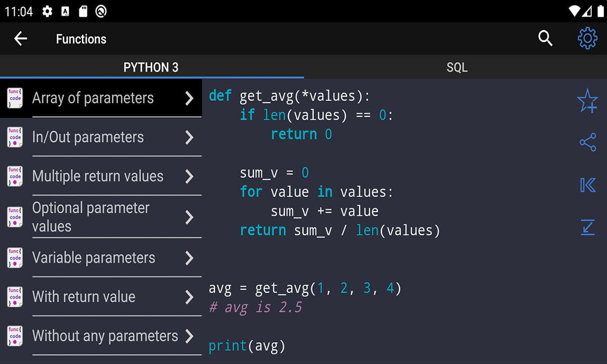The height and width of the screenshot is (364, 607).
Task: Click Optional parameter values func icon
Action: (x=15, y=217)
